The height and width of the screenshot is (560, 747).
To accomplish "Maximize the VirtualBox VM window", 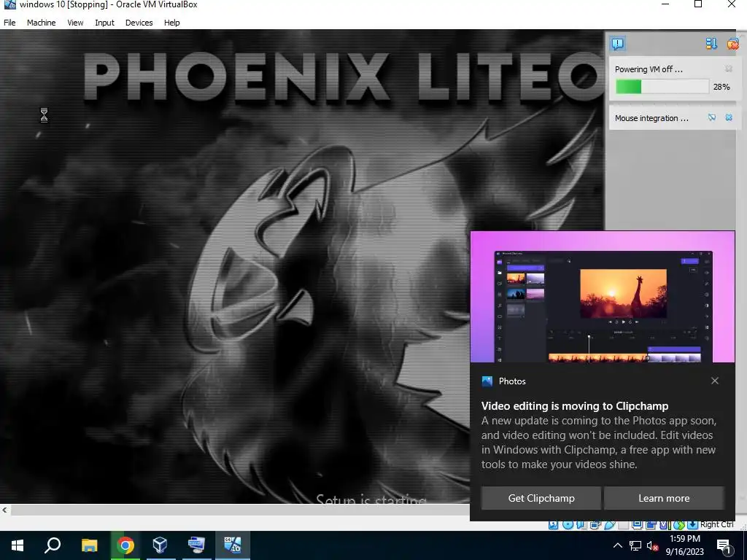I will click(x=698, y=4).
